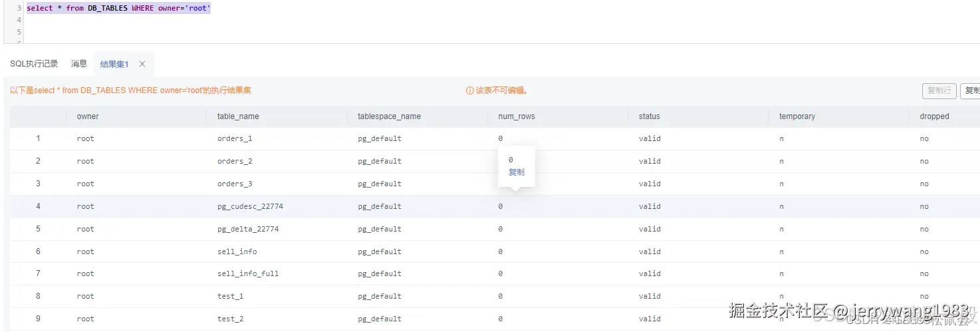Switch to the SQL执行记录 tab

pyautogui.click(x=34, y=64)
